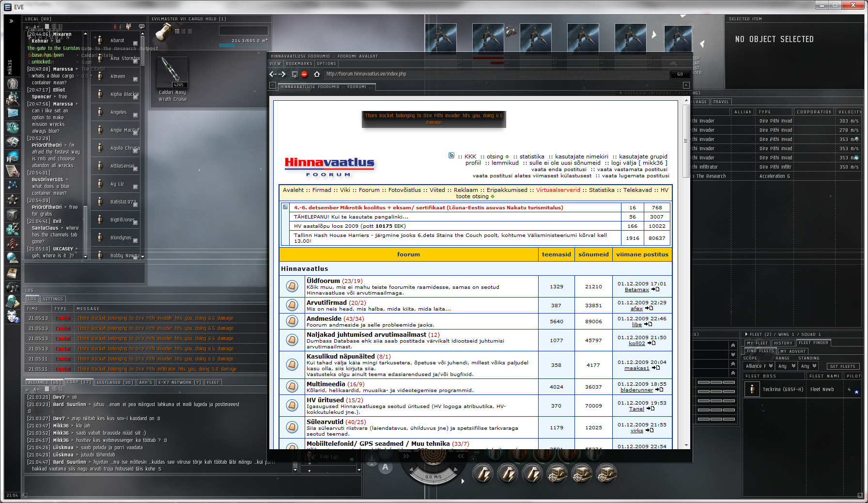Viewport: 868px width, 503px height.
Task: Open the My Advert tab
Action: [x=793, y=351]
